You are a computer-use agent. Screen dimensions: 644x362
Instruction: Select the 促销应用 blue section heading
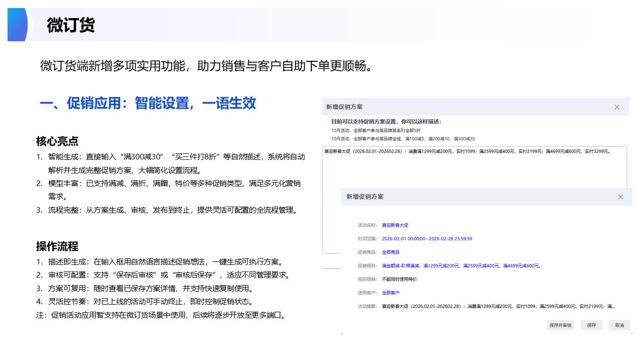pos(148,104)
